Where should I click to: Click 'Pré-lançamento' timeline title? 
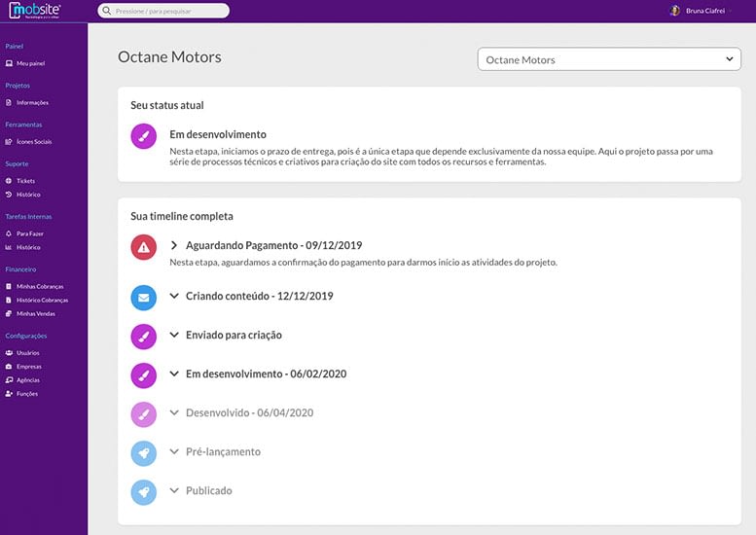pos(223,451)
